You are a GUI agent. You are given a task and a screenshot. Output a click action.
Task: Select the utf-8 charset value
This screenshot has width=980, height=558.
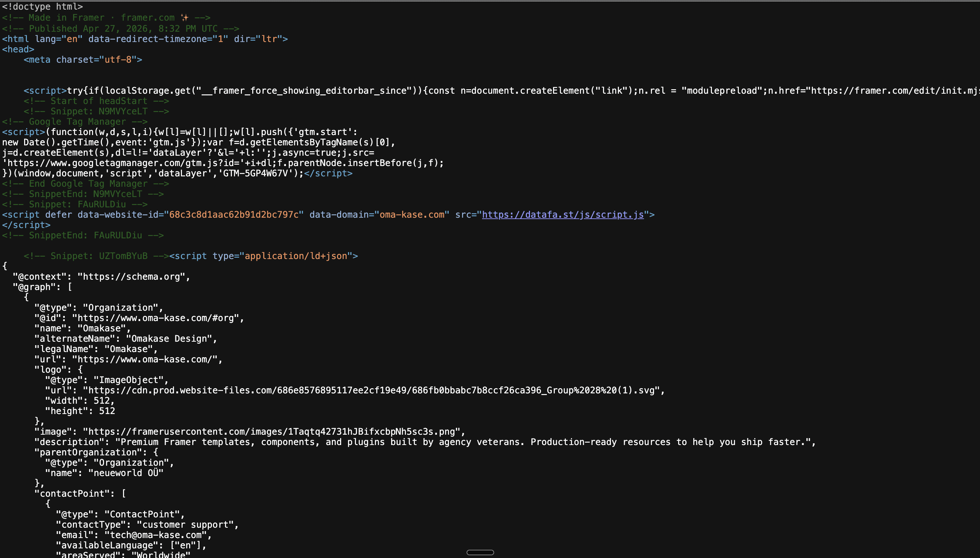pos(119,59)
